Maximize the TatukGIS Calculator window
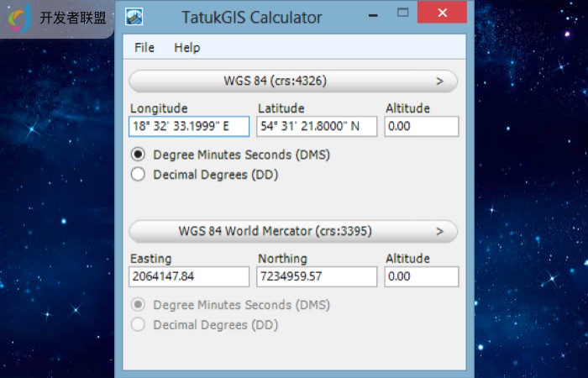588x378 pixels. [402, 13]
